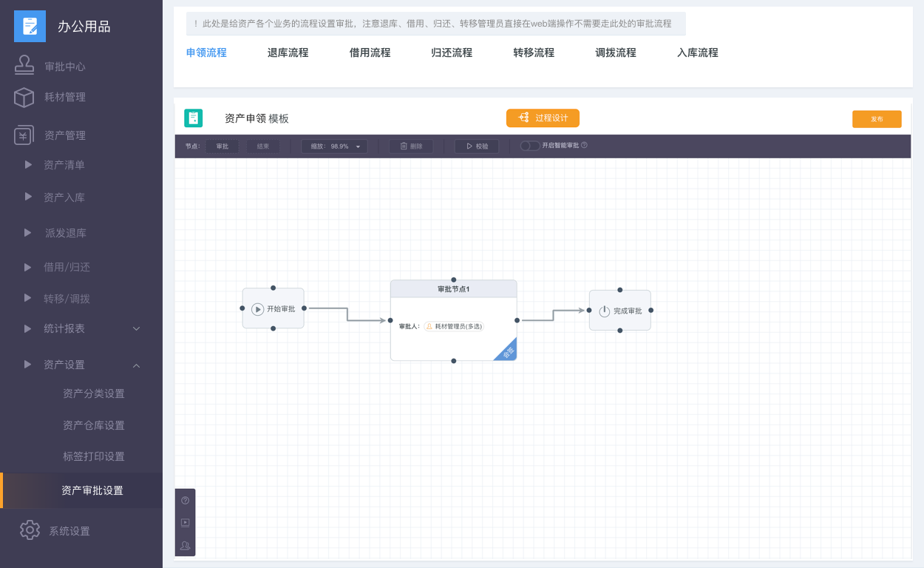Open 审批中心 label in sidebar
Viewport: 924px width, 568px height.
pos(65,67)
